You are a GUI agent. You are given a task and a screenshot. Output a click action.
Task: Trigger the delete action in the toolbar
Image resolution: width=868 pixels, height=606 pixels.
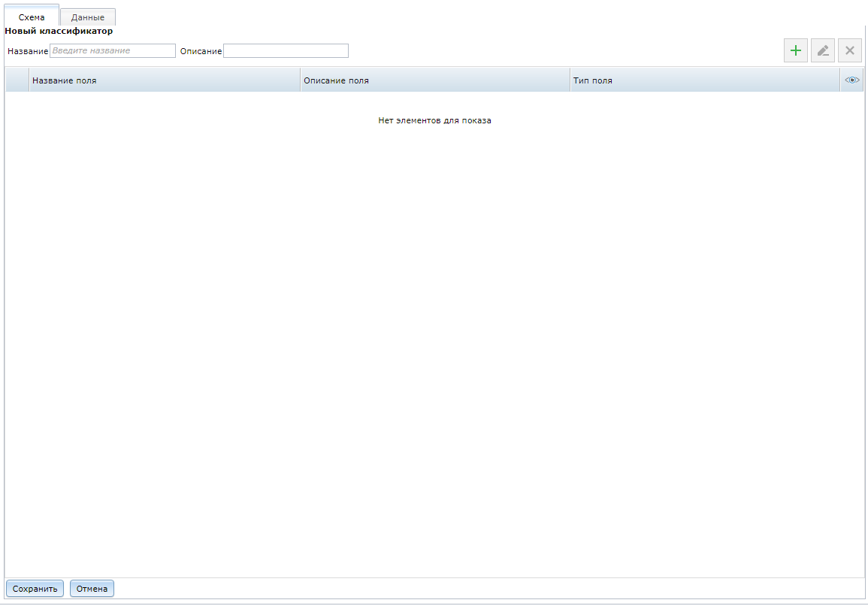pos(850,50)
